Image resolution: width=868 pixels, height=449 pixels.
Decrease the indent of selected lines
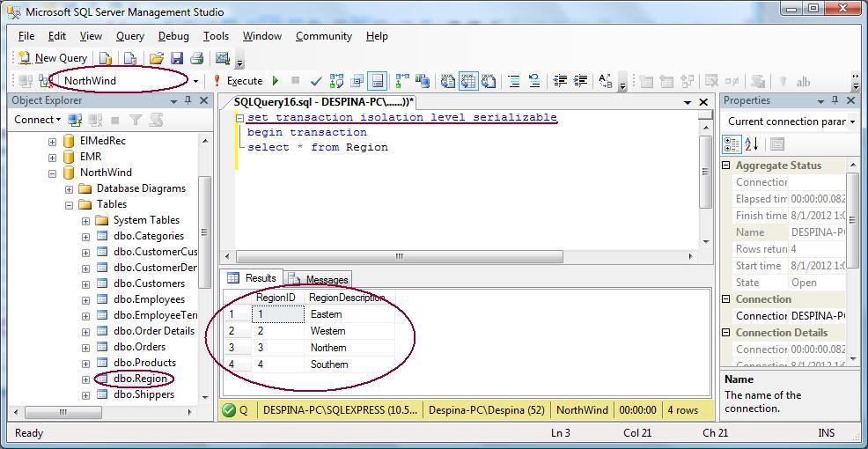pos(560,81)
